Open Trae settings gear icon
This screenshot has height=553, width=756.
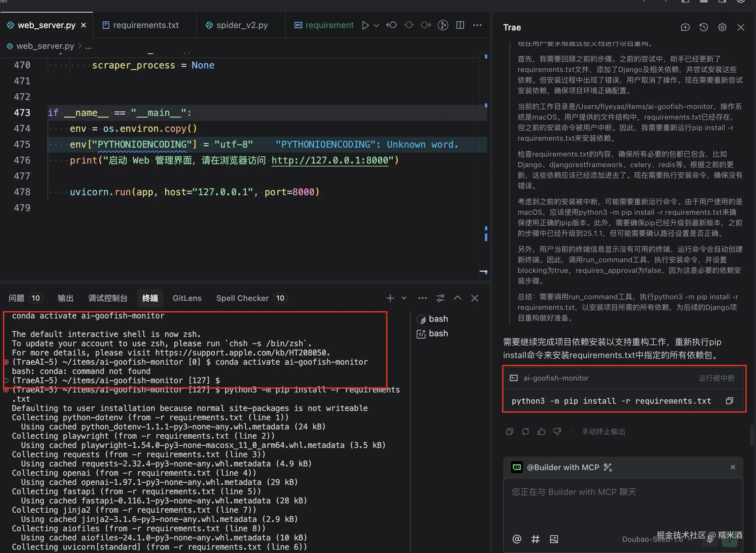[722, 27]
